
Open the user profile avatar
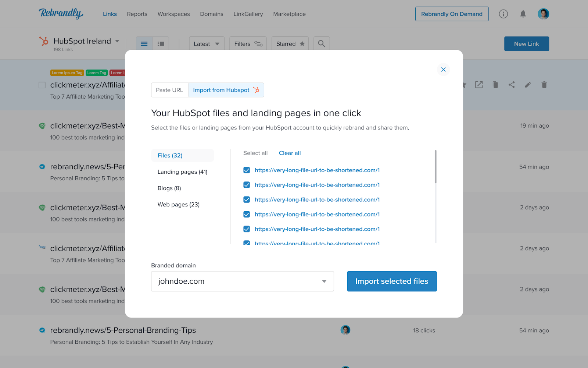click(x=543, y=14)
